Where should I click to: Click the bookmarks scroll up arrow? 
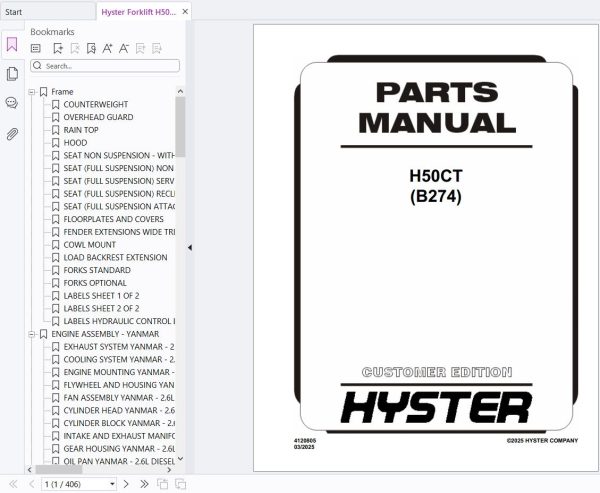(x=180, y=91)
